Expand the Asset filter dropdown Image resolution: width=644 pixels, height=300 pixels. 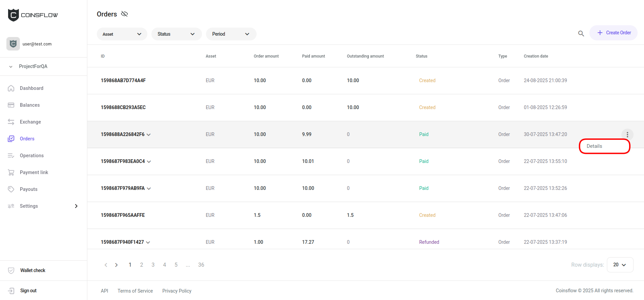pyautogui.click(x=122, y=34)
